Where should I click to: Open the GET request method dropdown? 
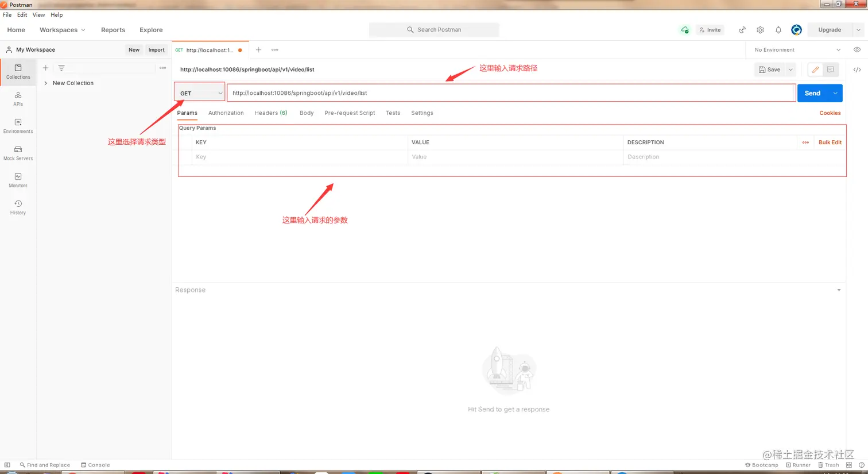(x=200, y=93)
